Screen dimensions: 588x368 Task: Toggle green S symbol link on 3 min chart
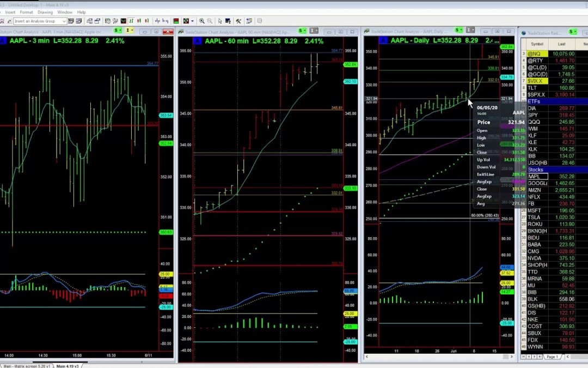(117, 31)
